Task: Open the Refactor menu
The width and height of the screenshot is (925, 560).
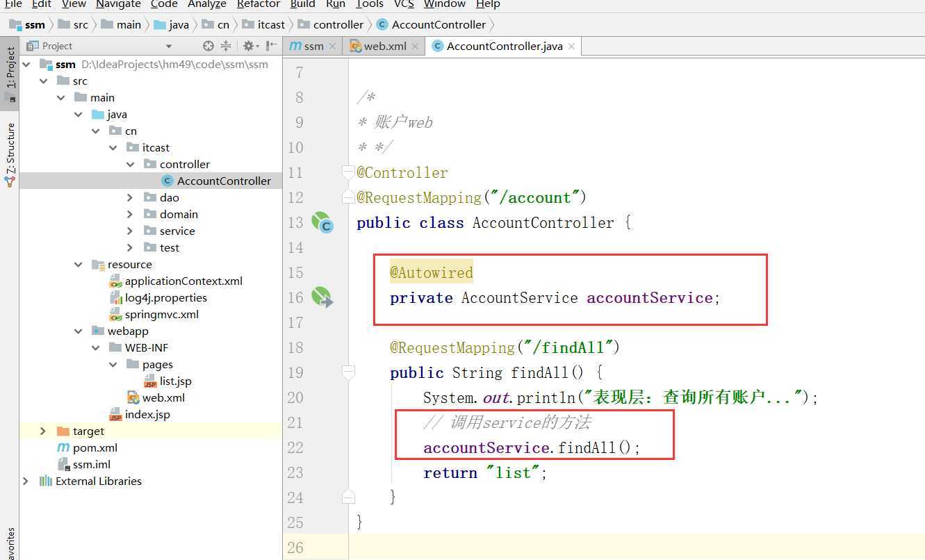Action: [259, 4]
